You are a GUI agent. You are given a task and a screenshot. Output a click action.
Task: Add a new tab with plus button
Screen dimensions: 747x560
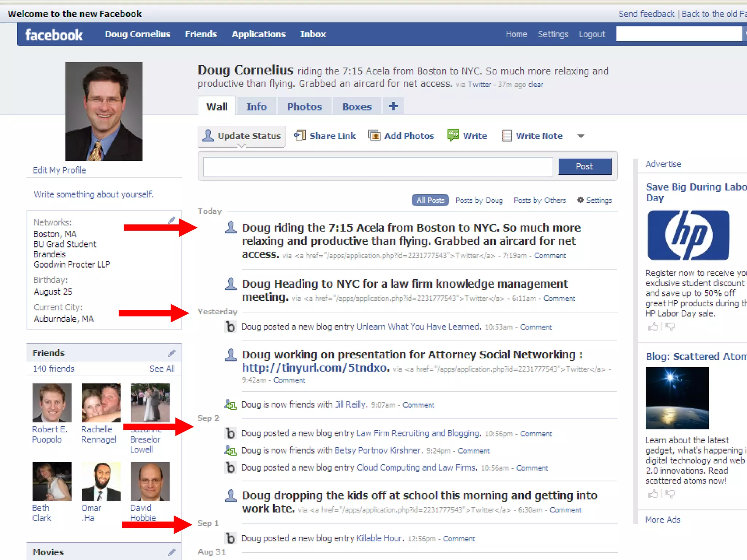pos(393,106)
